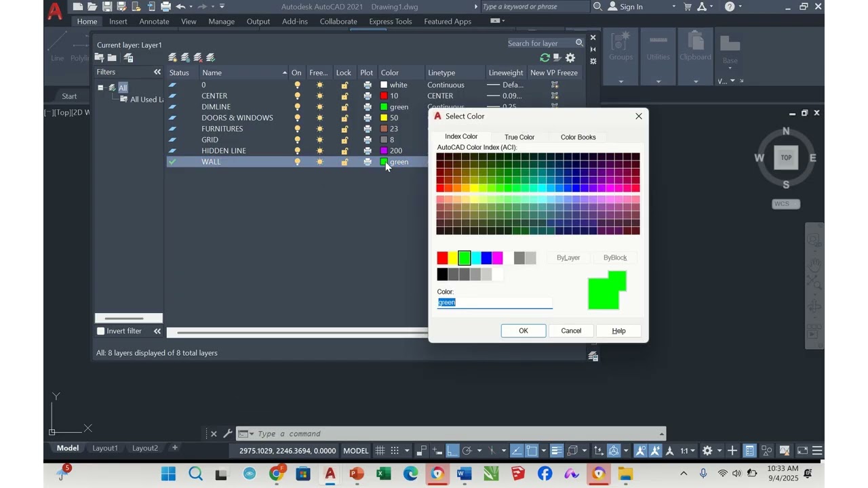Click the Set Current layer icon

(210, 58)
